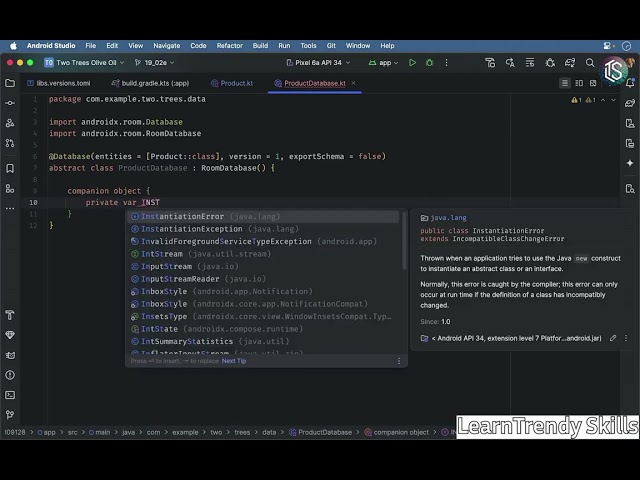Open completion popup options vertical dots
Viewport: 640px width, 480px height.
pos(399,361)
